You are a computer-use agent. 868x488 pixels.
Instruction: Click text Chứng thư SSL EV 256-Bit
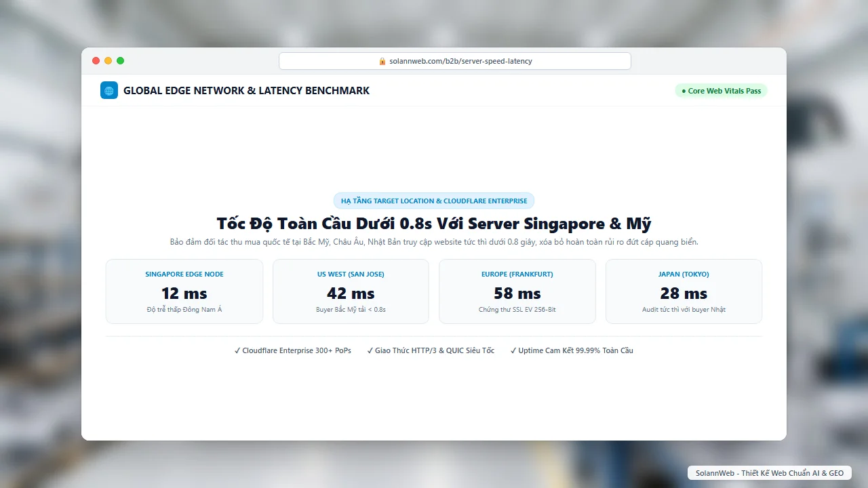click(x=517, y=310)
